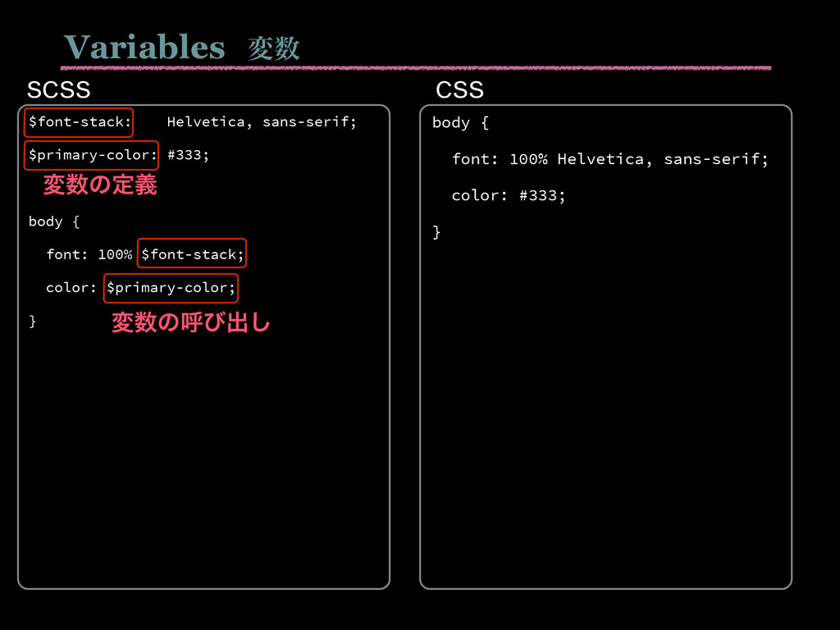This screenshot has height=630, width=840.
Task: Click 'body {' in the CSS panel
Action: (461, 123)
